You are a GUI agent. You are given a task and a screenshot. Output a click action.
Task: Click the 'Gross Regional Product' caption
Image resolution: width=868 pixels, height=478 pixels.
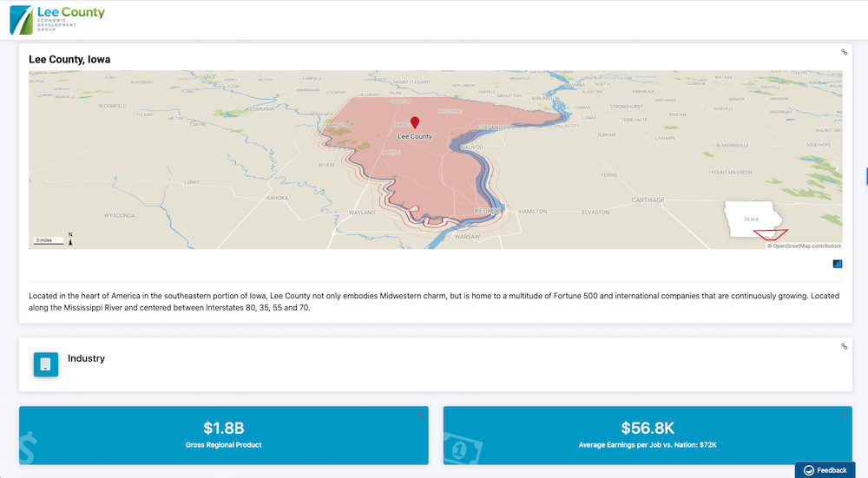coord(224,445)
